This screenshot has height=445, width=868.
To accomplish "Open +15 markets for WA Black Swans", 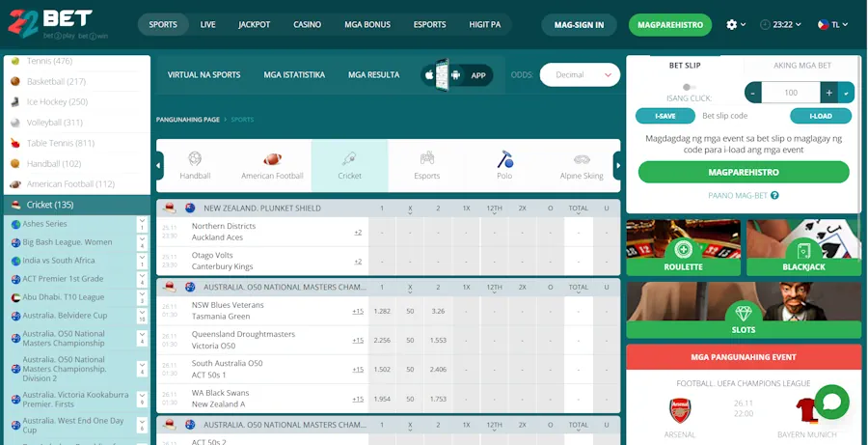I will tap(358, 399).
